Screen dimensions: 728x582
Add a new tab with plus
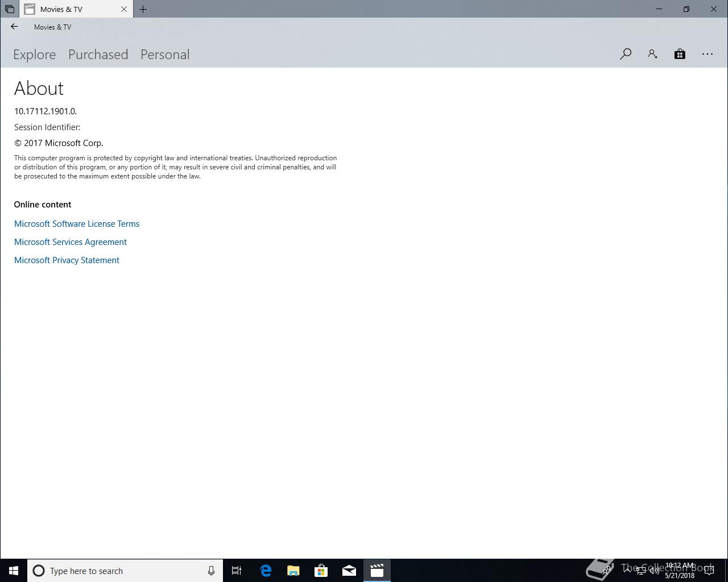tap(143, 9)
